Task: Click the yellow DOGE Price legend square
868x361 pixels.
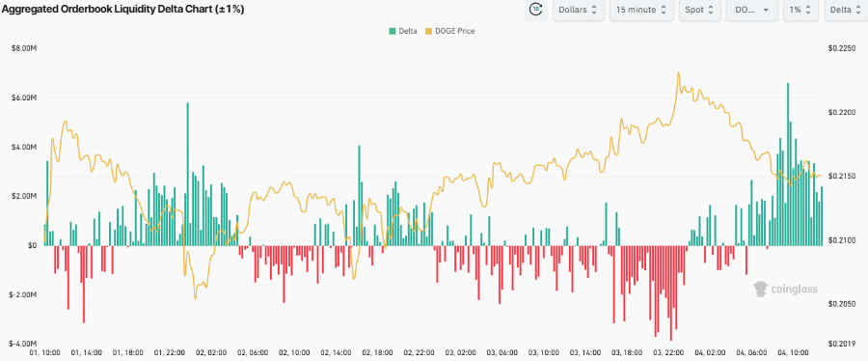Action: click(428, 31)
